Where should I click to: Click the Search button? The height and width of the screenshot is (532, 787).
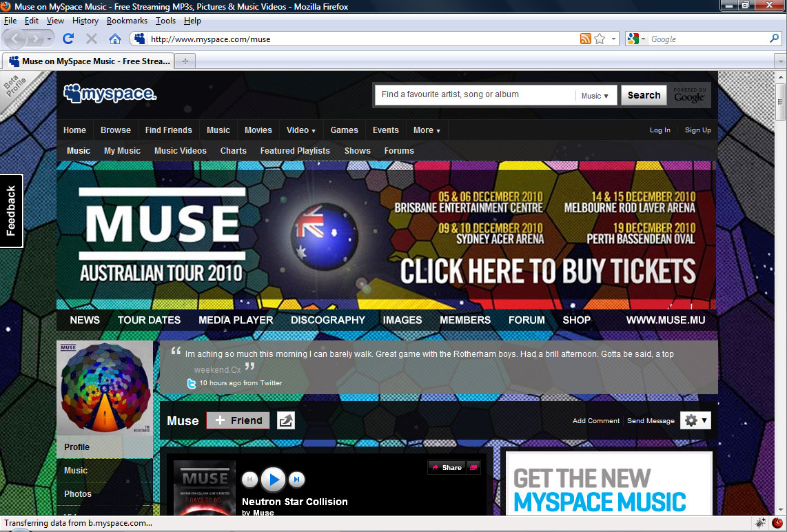[644, 95]
